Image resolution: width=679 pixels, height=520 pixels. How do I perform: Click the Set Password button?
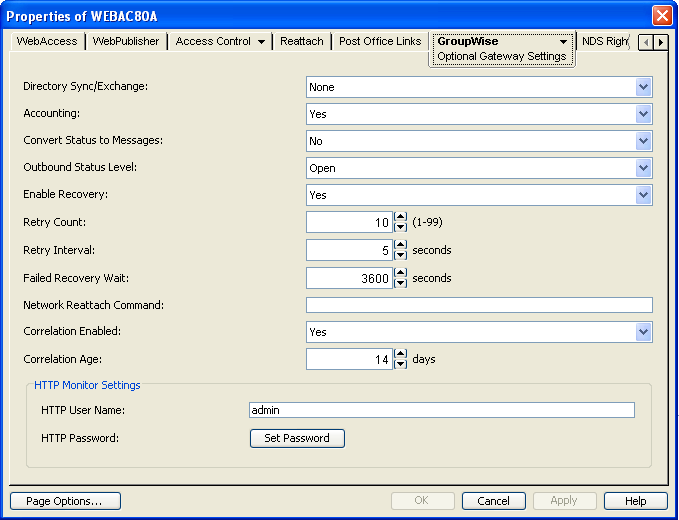[x=297, y=438]
